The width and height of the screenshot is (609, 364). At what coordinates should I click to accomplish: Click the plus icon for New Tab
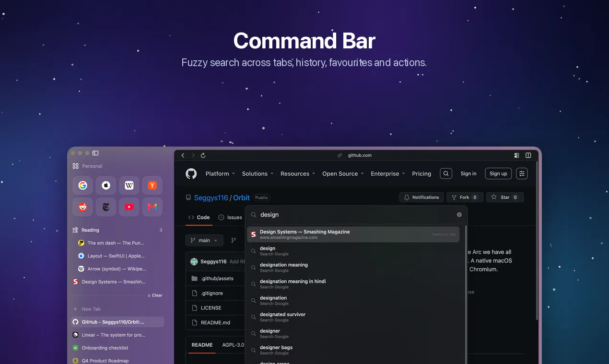(75, 309)
